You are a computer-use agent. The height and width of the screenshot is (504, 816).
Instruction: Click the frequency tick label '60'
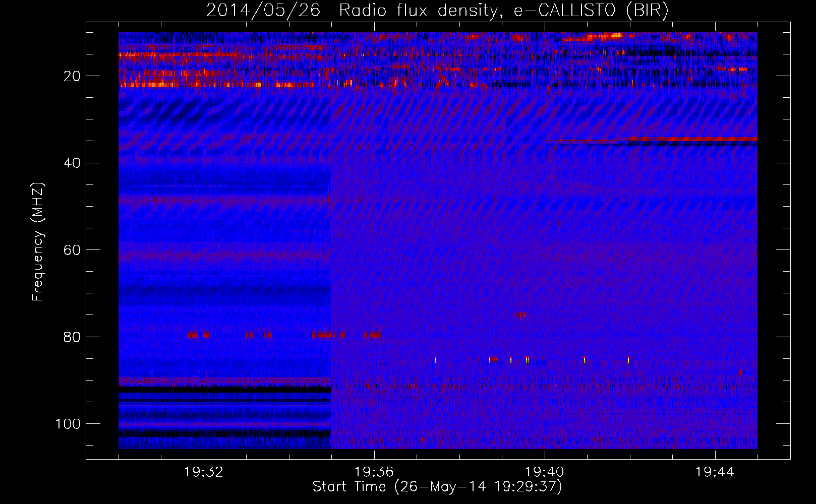[73, 250]
